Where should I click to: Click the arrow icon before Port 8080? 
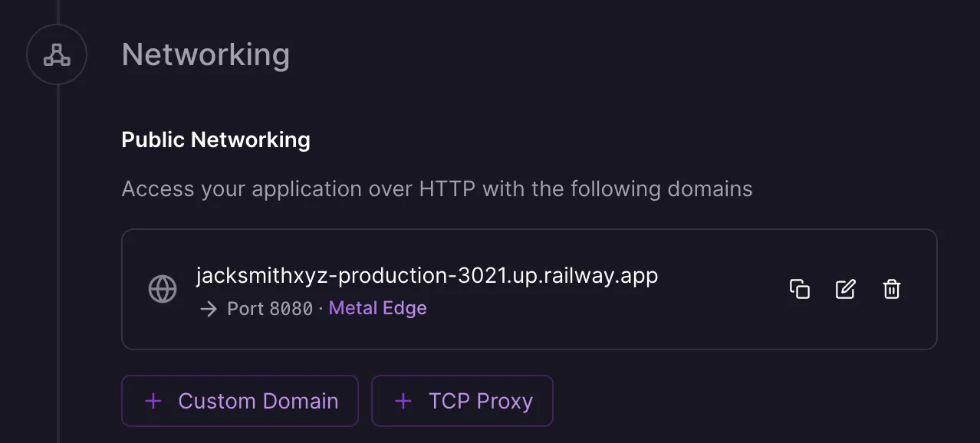208,309
